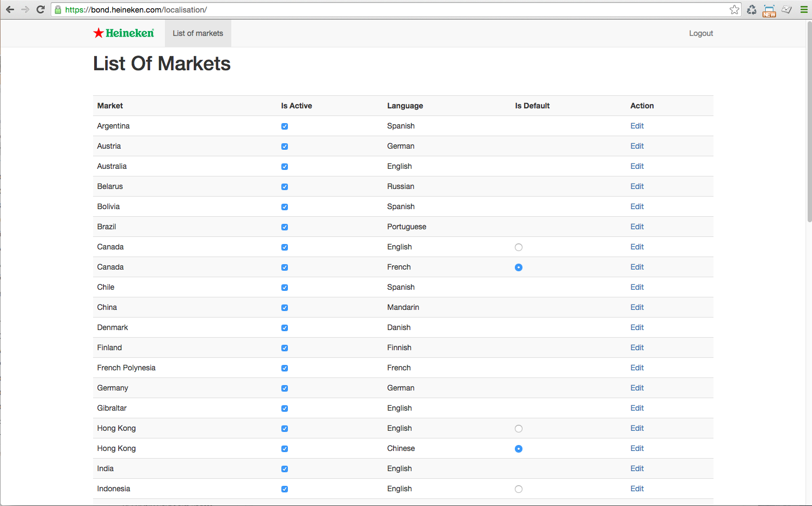The height and width of the screenshot is (506, 812).
Task: Edit the China Mandarin market
Action: 637,307
